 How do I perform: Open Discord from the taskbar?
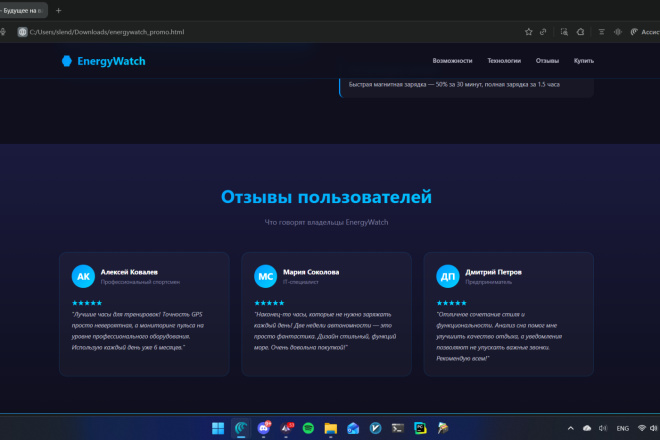pos(264,428)
